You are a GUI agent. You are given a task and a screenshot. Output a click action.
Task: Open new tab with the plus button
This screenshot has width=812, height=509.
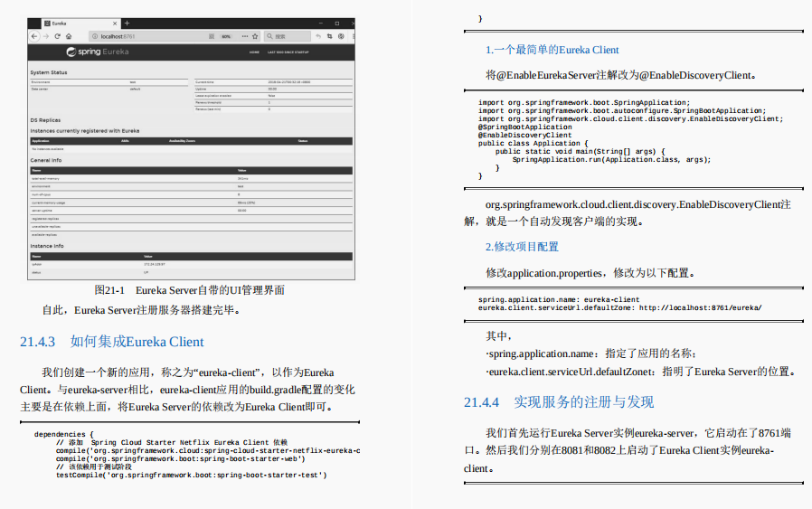(127, 24)
